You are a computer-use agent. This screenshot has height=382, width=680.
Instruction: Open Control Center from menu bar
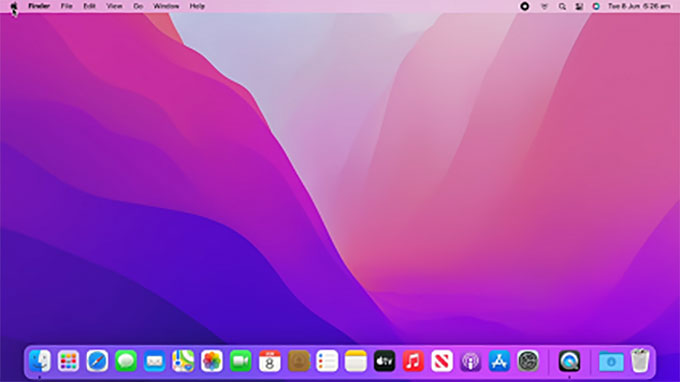coord(579,6)
